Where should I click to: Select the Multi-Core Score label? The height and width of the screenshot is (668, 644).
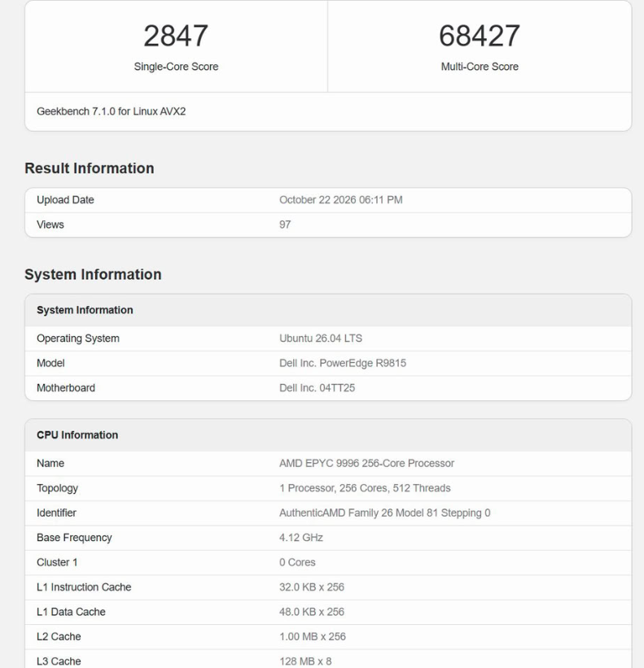(480, 67)
